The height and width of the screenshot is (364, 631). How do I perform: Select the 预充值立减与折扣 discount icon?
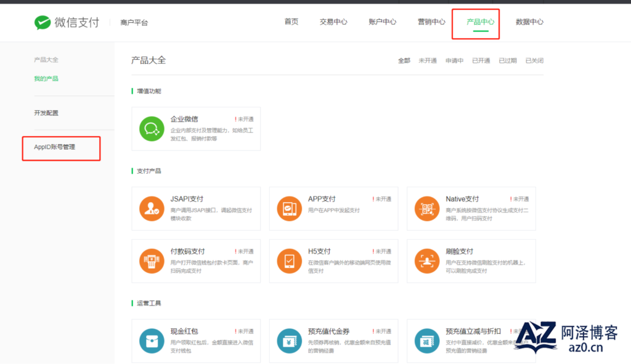point(427,341)
